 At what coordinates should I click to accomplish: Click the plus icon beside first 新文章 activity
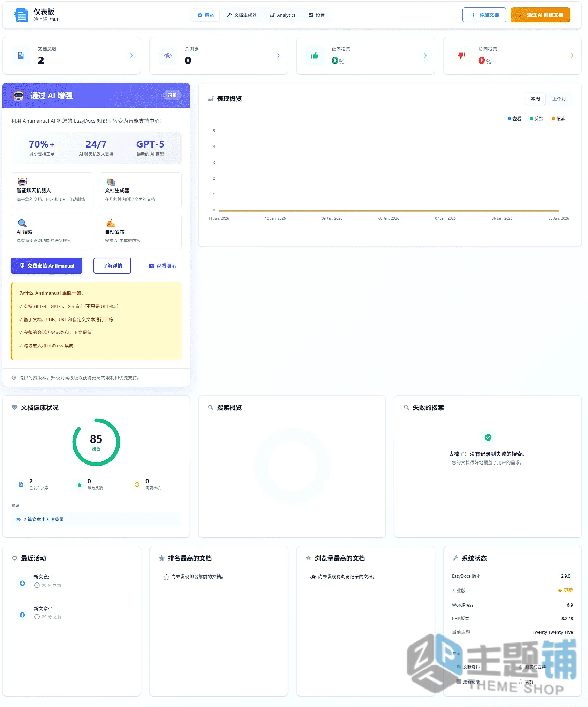pos(22,583)
